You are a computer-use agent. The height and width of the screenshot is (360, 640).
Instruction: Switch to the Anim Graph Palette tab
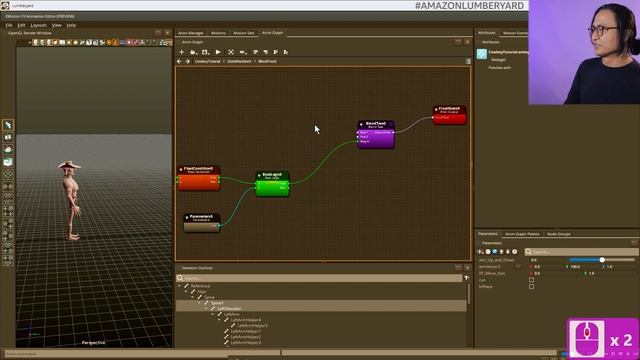(x=522, y=234)
